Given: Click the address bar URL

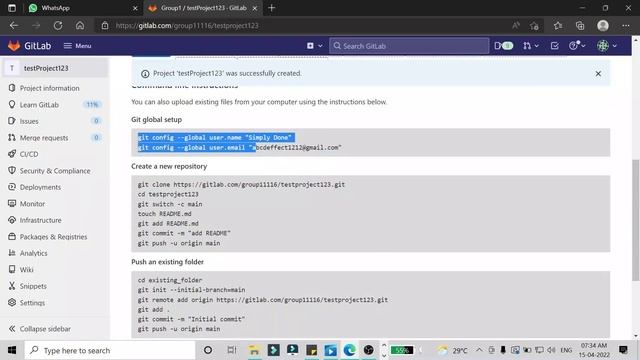Looking at the screenshot, I should 187,26.
